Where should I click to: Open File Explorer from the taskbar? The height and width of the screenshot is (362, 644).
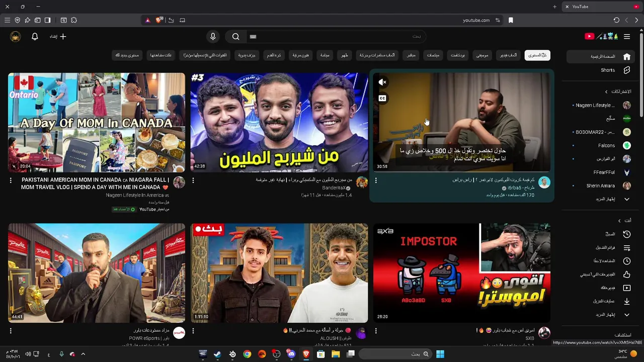click(336, 354)
